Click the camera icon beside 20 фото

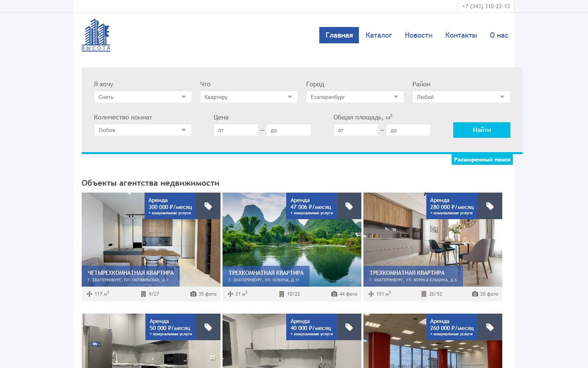475,294
